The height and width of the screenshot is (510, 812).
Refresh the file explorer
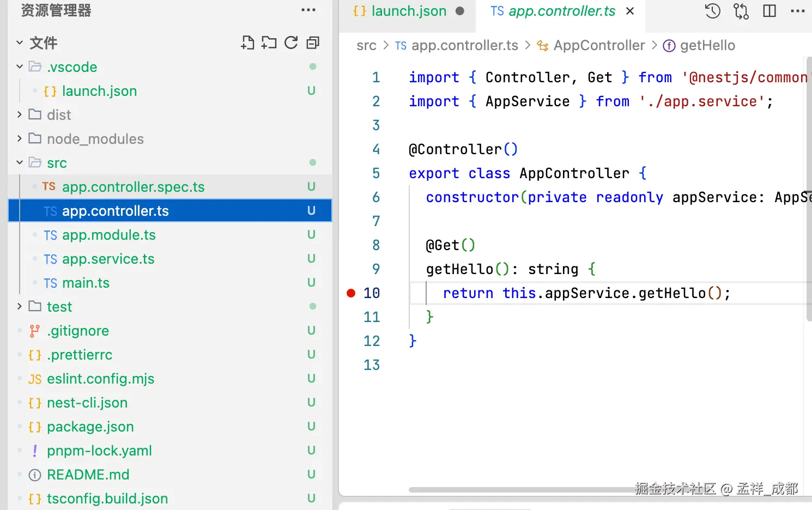291,43
